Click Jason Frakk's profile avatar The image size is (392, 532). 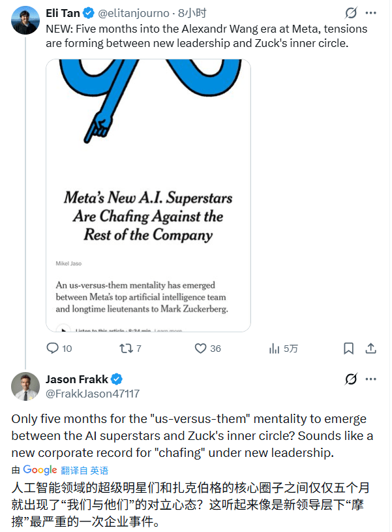[25, 386]
